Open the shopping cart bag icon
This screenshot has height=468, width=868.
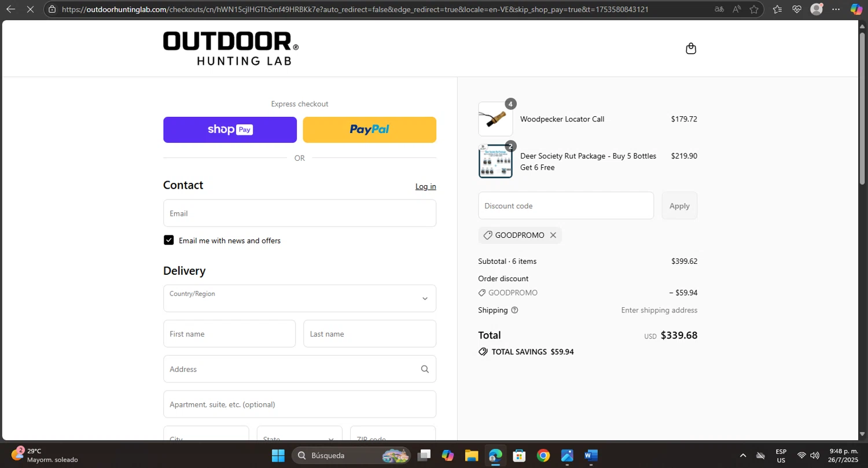(x=690, y=49)
